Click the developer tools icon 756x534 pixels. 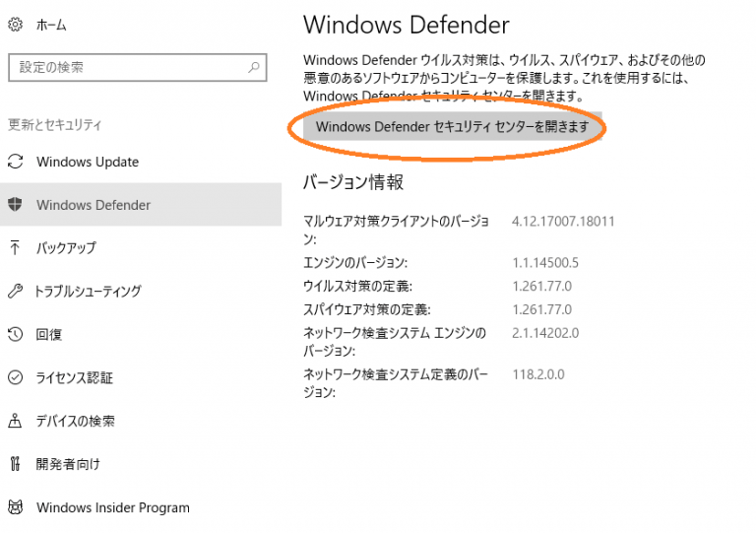pyautogui.click(x=15, y=464)
